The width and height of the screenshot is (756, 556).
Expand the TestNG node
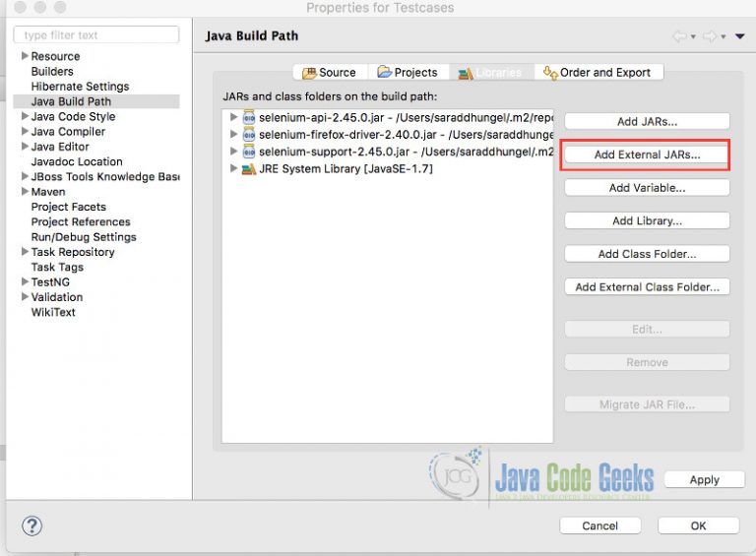pyautogui.click(x=25, y=281)
